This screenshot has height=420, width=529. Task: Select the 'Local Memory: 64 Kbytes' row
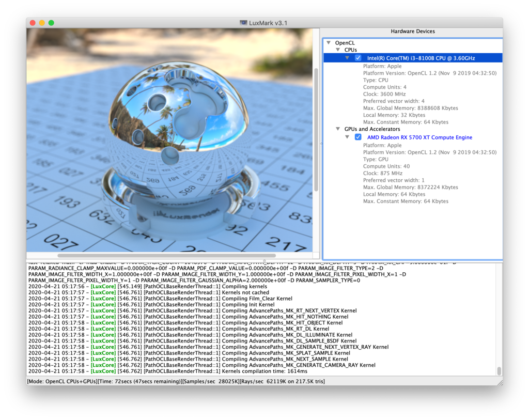tap(394, 194)
